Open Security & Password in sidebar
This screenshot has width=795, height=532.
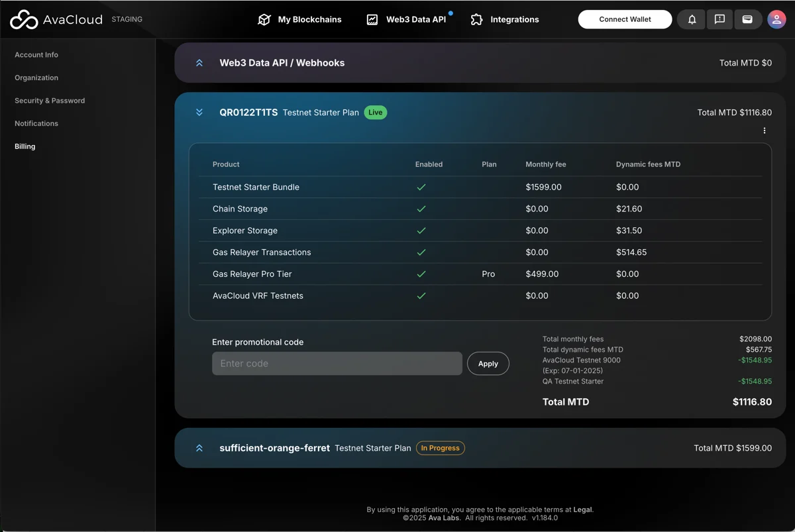pyautogui.click(x=50, y=101)
